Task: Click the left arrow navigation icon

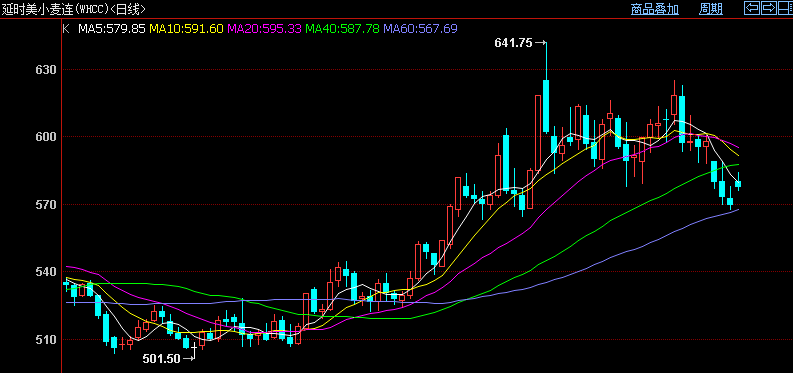Action: pos(752,8)
